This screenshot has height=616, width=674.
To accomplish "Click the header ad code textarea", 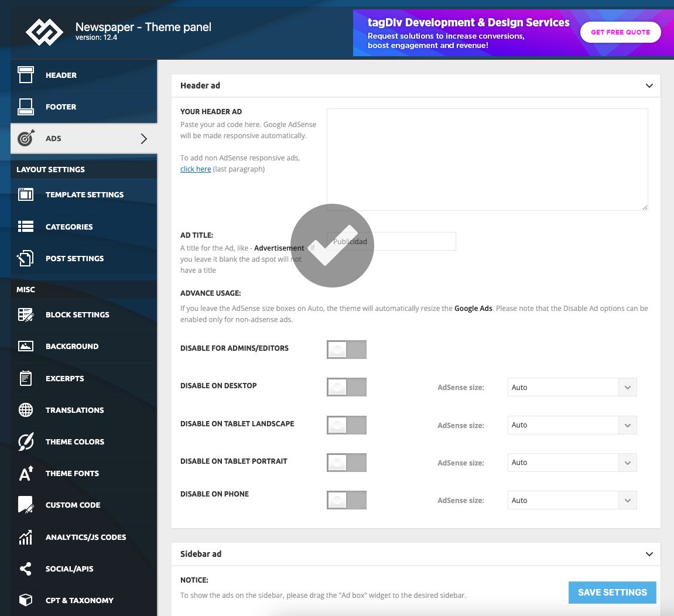I will click(487, 159).
